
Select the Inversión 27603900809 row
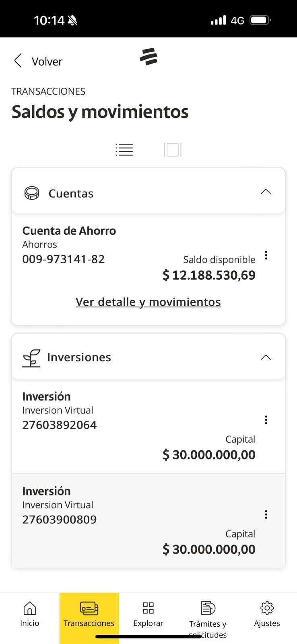(x=121, y=520)
